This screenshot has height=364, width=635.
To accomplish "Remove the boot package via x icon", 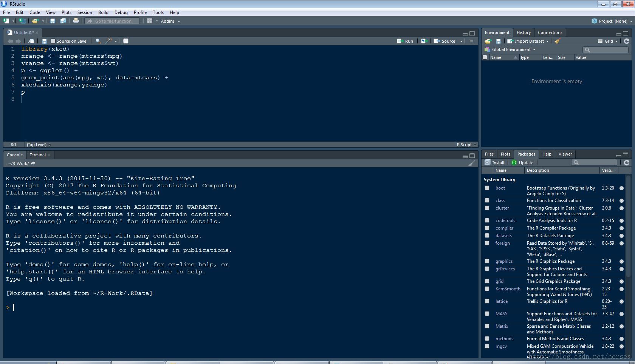I will [621, 188].
